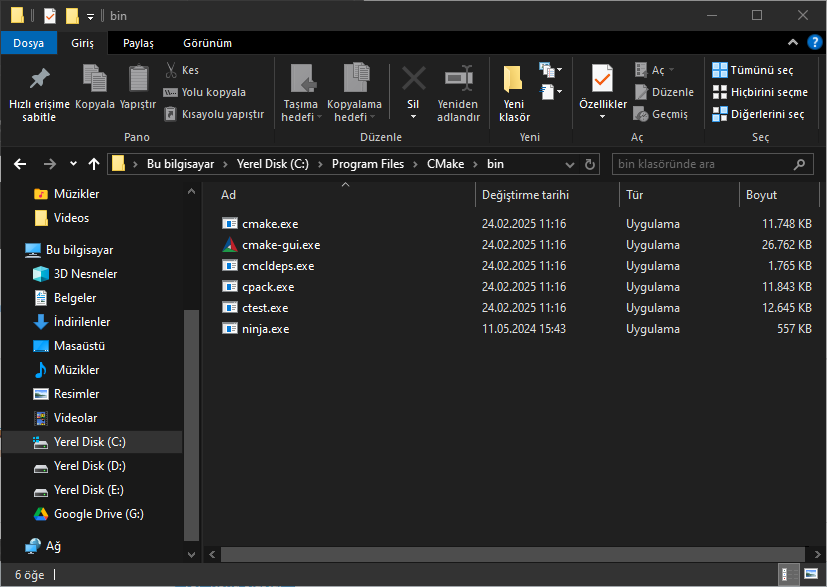Viewport: 827px width, 587px height.
Task: Sort by the Boyut column header
Action: click(779, 195)
